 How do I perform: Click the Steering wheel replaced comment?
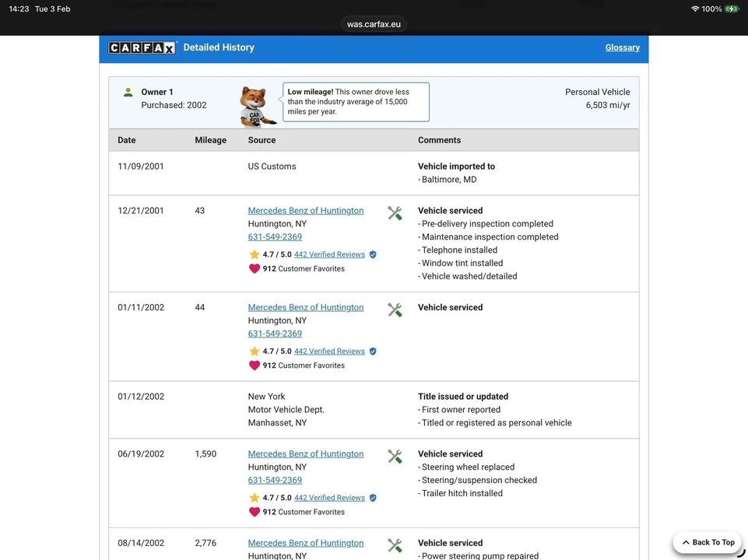[468, 467]
